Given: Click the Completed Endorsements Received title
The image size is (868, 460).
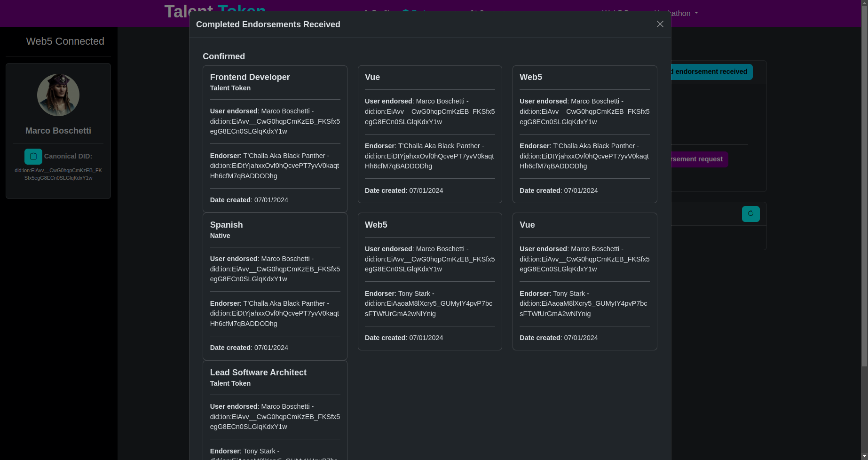Looking at the screenshot, I should pos(268,24).
